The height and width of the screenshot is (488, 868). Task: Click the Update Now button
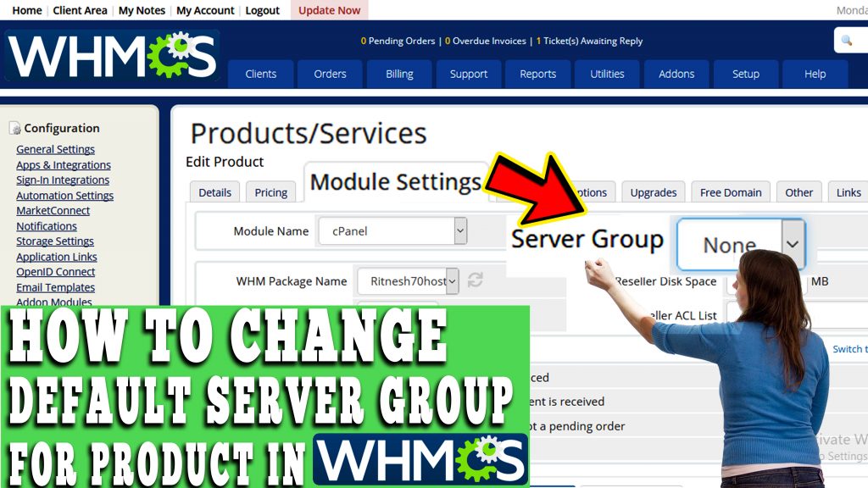(x=329, y=10)
